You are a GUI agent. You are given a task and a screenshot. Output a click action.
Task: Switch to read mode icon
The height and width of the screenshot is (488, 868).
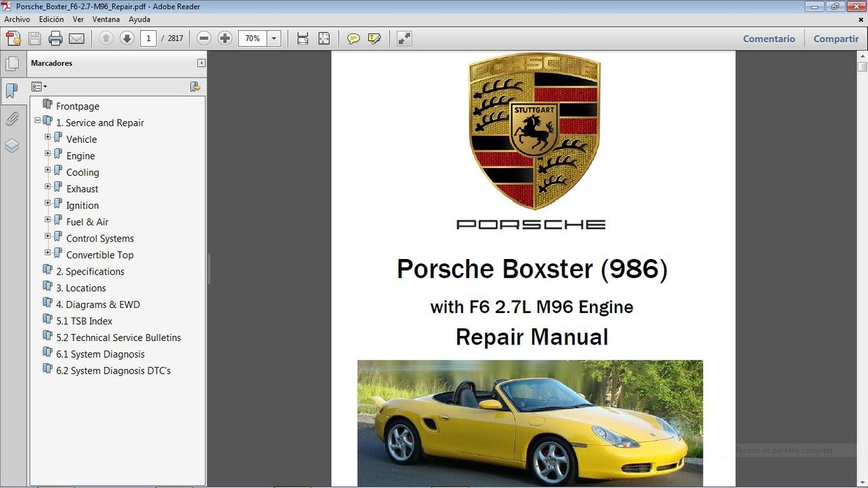pos(404,39)
